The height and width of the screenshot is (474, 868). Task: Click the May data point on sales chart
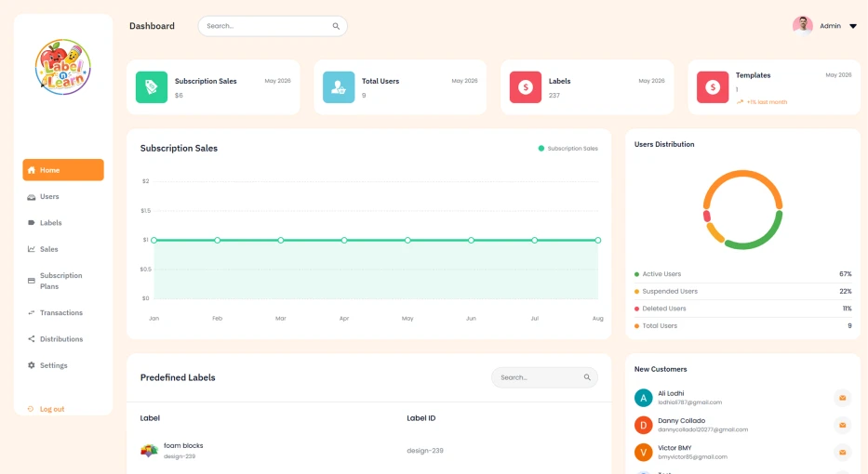point(407,240)
